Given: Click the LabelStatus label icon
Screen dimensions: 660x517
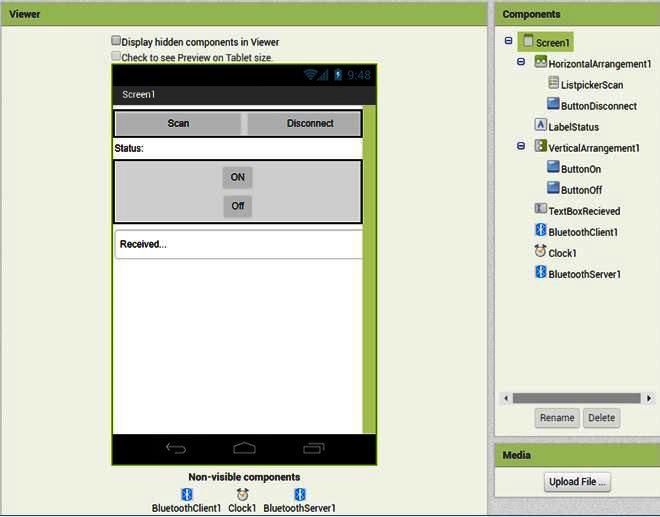Looking at the screenshot, I should pyautogui.click(x=540, y=125).
